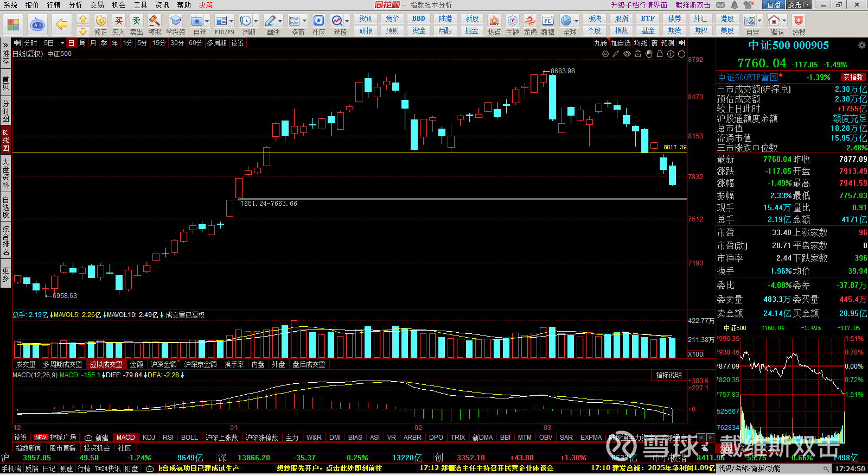Click the code search input field
868x475 pixels.
tap(774, 468)
